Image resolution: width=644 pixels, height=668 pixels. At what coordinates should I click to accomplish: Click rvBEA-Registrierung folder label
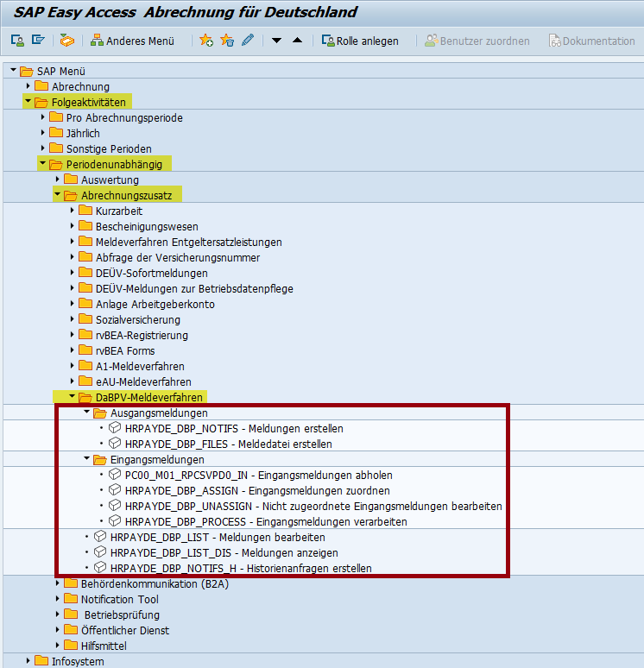click(x=142, y=335)
